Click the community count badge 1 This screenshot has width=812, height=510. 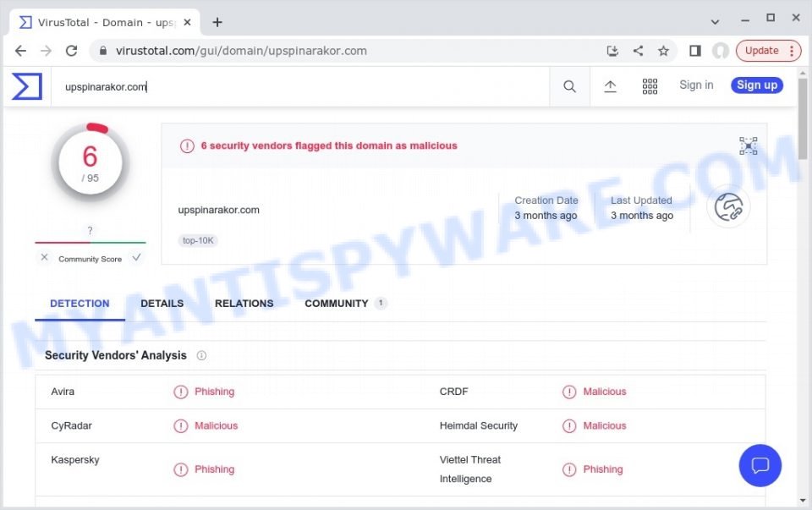pyautogui.click(x=381, y=303)
